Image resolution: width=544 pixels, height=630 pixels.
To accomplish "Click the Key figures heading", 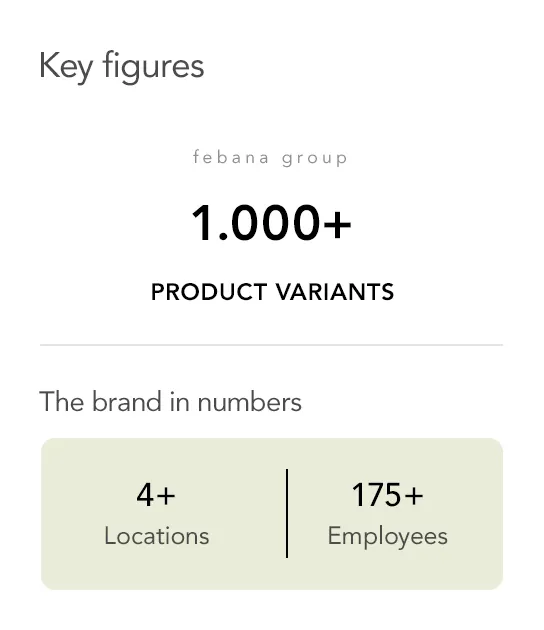I will pyautogui.click(x=122, y=66).
